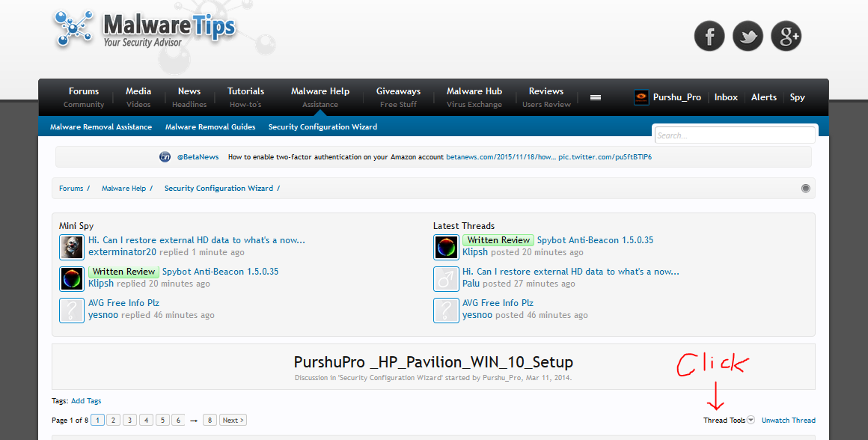Click the BetaNews avatar icon in ticker
Viewport: 868px width, 440px height.
pos(165,156)
